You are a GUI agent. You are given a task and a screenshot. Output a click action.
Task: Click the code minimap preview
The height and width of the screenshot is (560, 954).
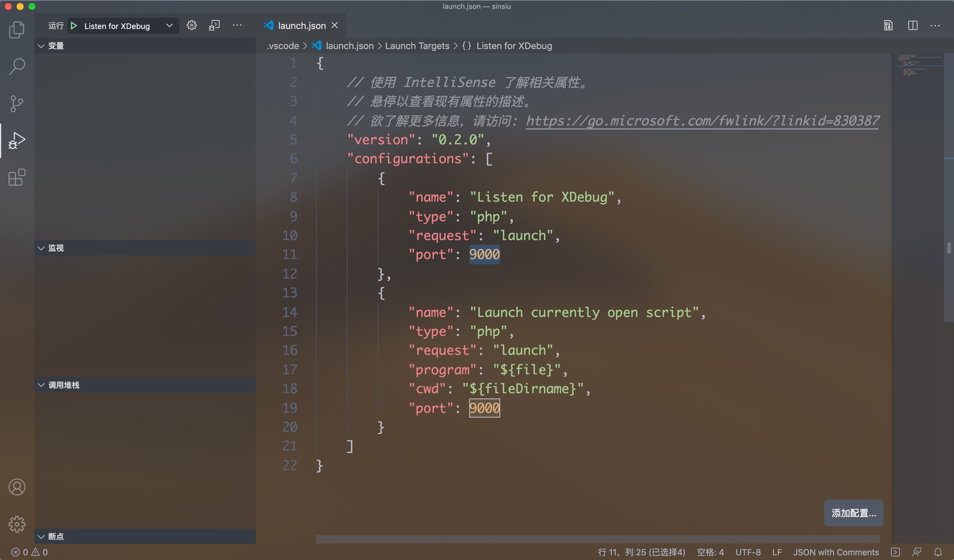click(919, 66)
